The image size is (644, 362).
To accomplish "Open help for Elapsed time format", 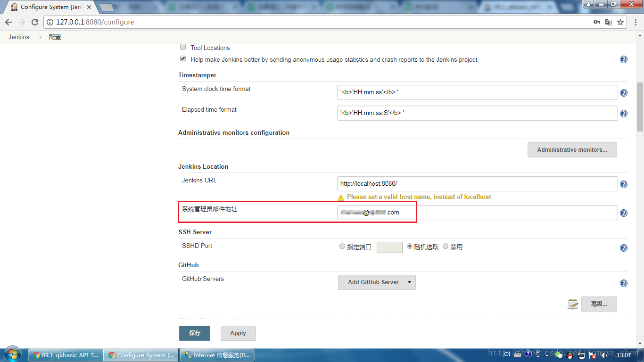I will point(624,114).
